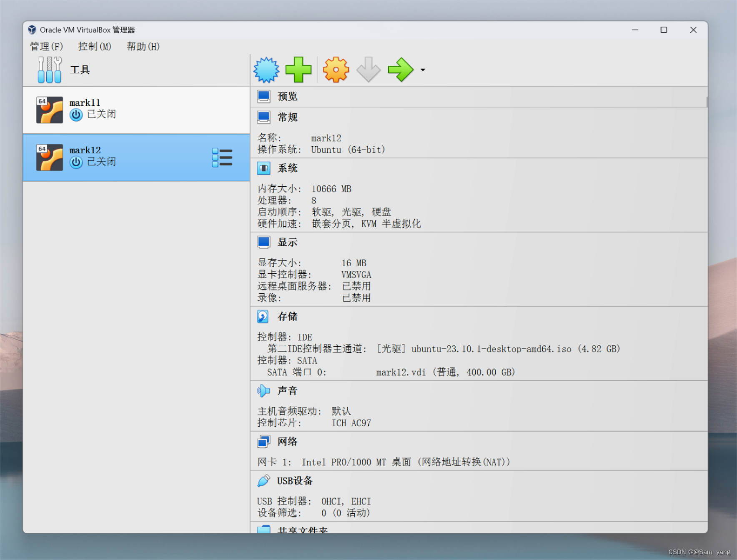
Task: Start the VM with green arrow icon
Action: [x=401, y=70]
